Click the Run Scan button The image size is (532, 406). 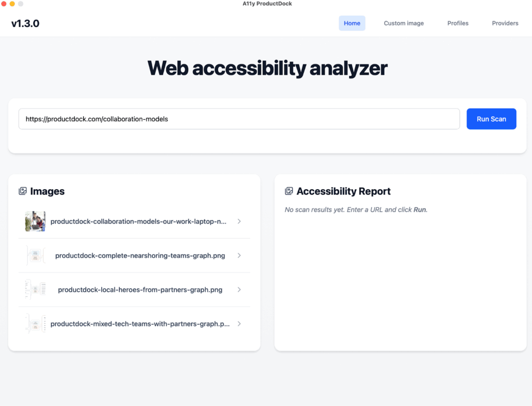pos(491,119)
